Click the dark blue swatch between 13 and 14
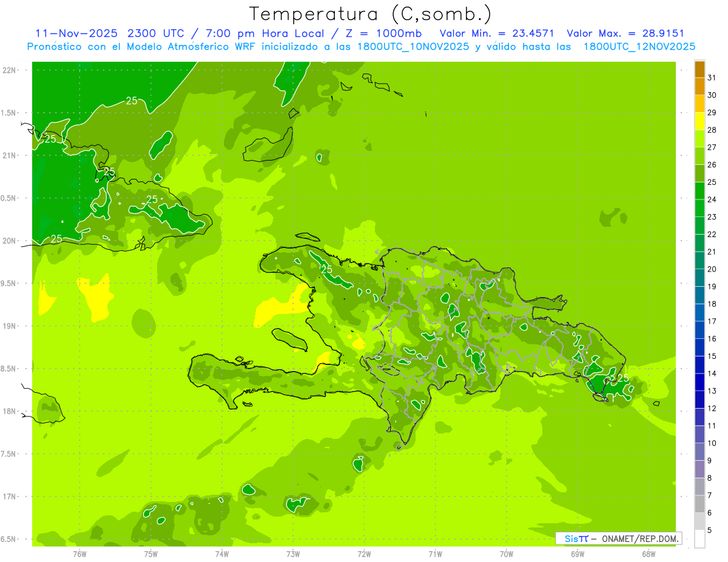 (699, 382)
